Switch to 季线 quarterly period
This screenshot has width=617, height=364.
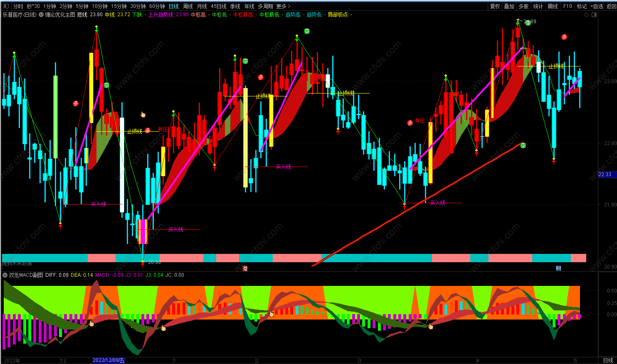235,6
